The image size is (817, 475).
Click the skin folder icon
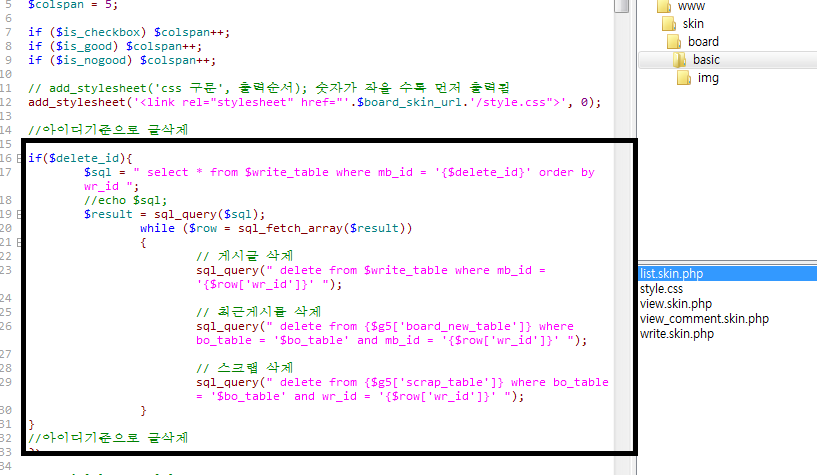click(x=669, y=23)
